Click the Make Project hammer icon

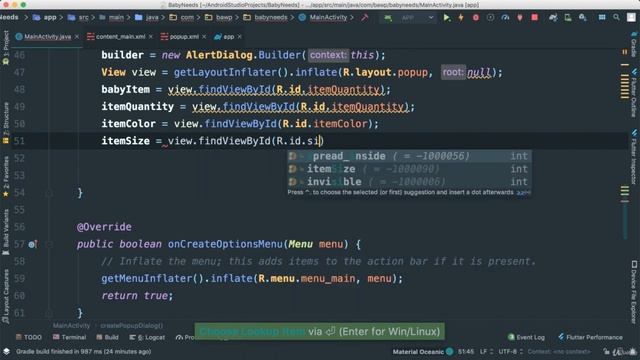(x=364, y=18)
